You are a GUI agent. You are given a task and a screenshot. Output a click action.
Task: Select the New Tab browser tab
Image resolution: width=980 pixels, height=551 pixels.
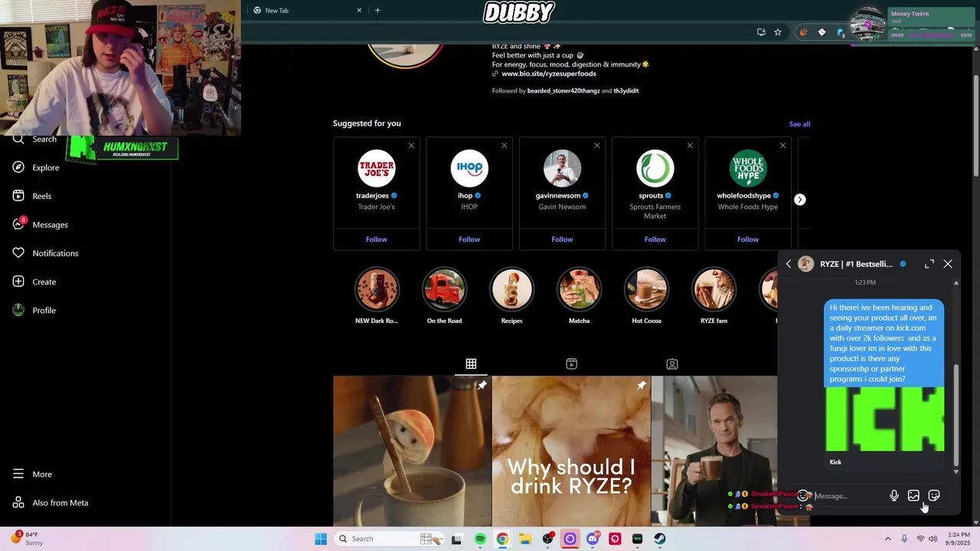click(305, 11)
